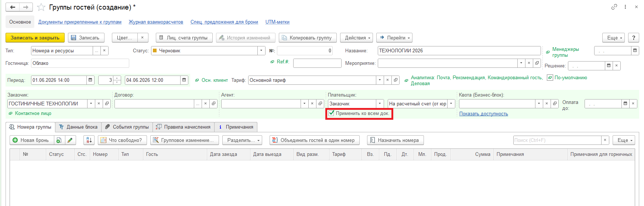This screenshot has width=644, height=206.
Task: Open the Разделить dropdown
Action: click(242, 140)
